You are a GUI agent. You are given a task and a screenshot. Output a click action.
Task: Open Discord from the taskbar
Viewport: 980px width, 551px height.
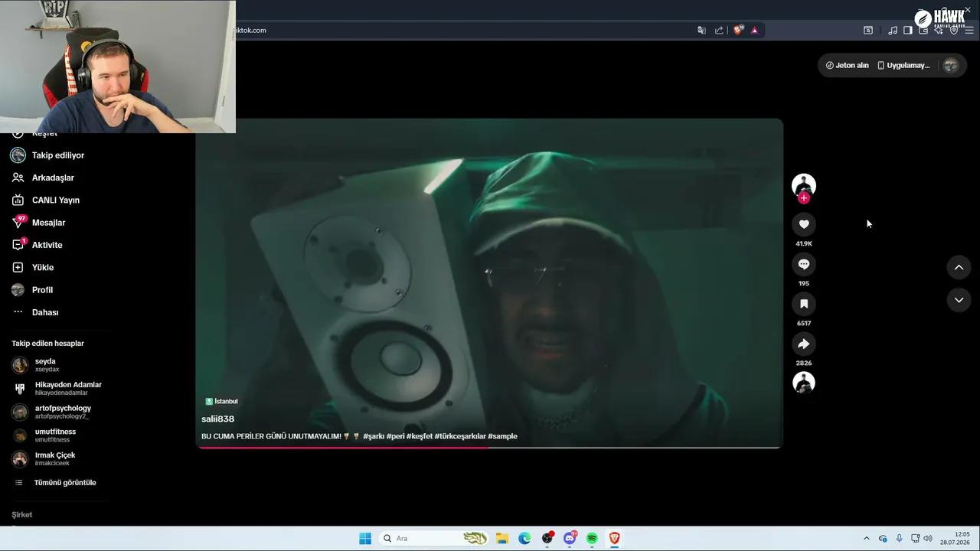click(570, 539)
